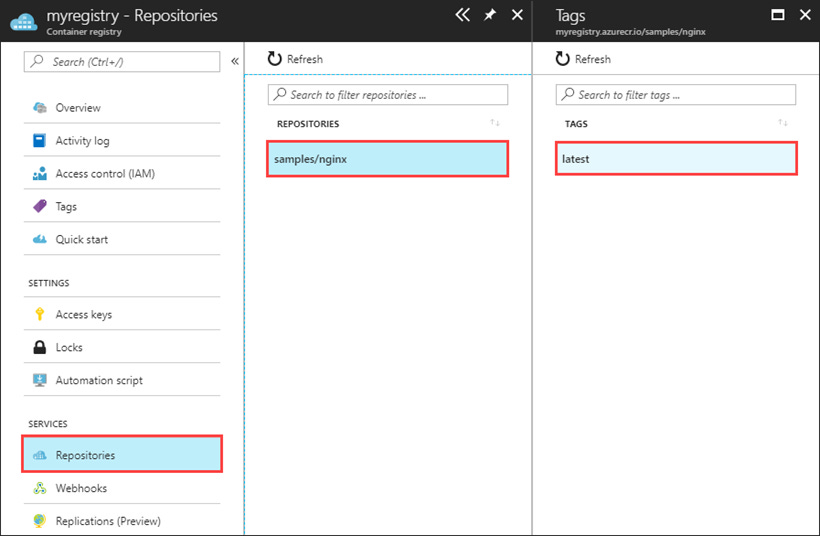Click the Quick start cloud icon

pyautogui.click(x=40, y=240)
